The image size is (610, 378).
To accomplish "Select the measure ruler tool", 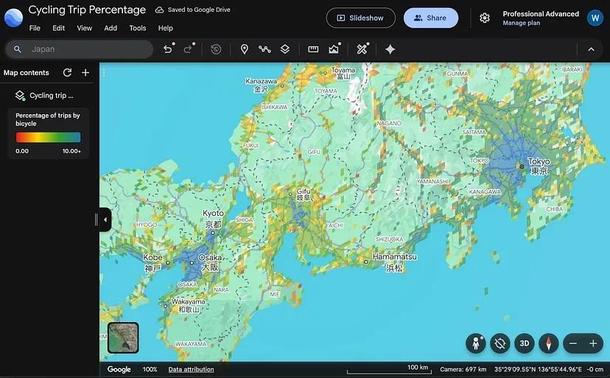I will (x=313, y=49).
